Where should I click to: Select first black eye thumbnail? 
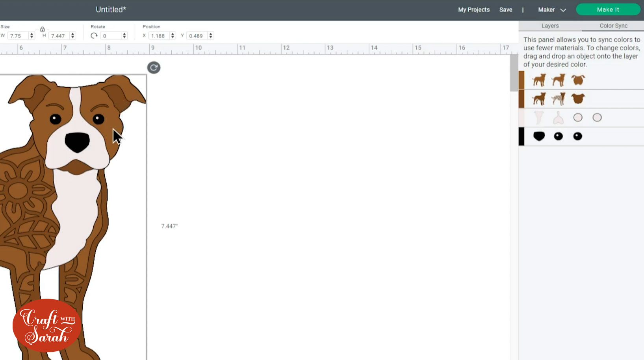point(558,136)
